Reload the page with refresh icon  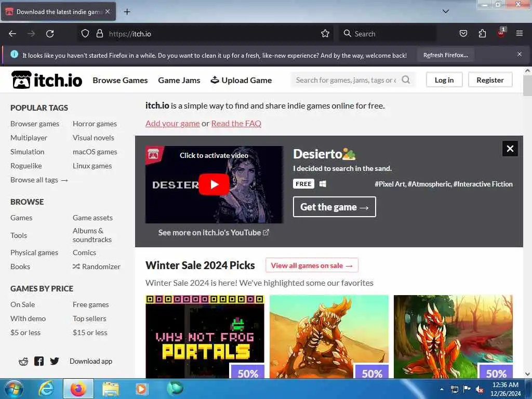(x=50, y=34)
